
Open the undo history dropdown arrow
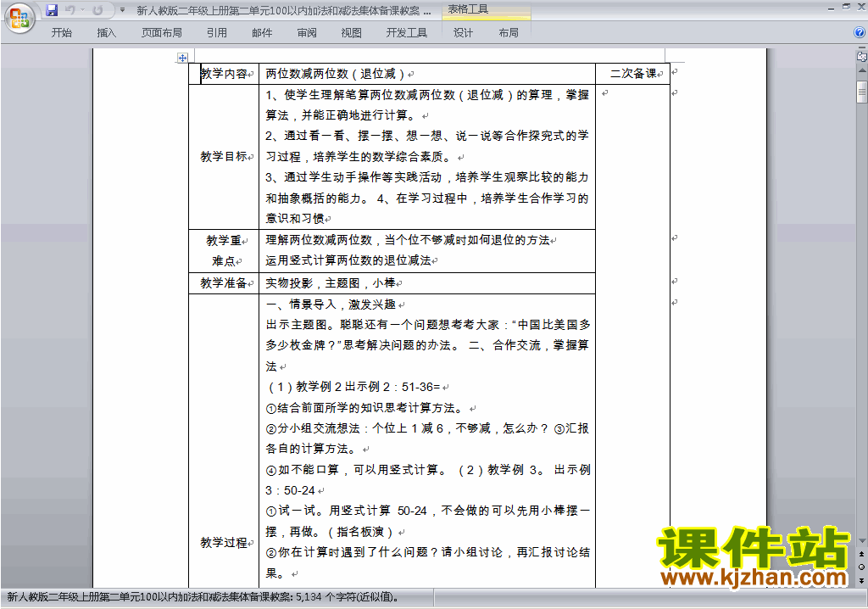tap(82, 10)
